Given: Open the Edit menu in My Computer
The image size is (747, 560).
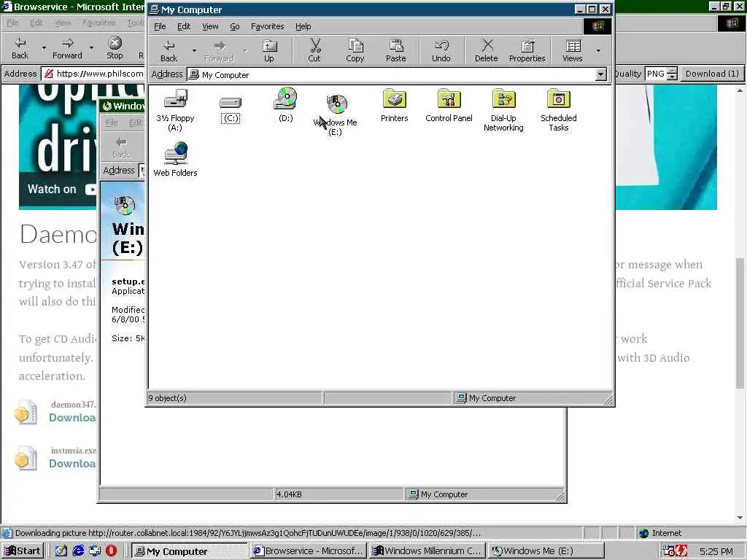Looking at the screenshot, I should 184,26.
